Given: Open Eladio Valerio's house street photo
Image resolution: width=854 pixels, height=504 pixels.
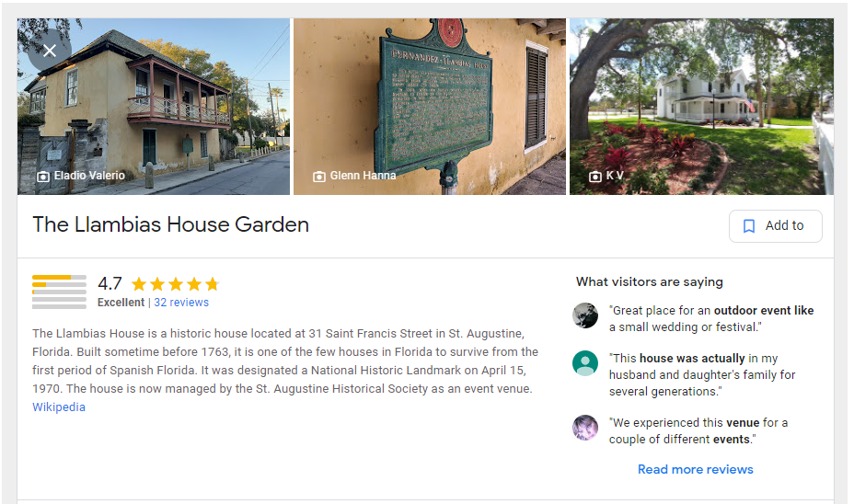Looking at the screenshot, I should (154, 107).
